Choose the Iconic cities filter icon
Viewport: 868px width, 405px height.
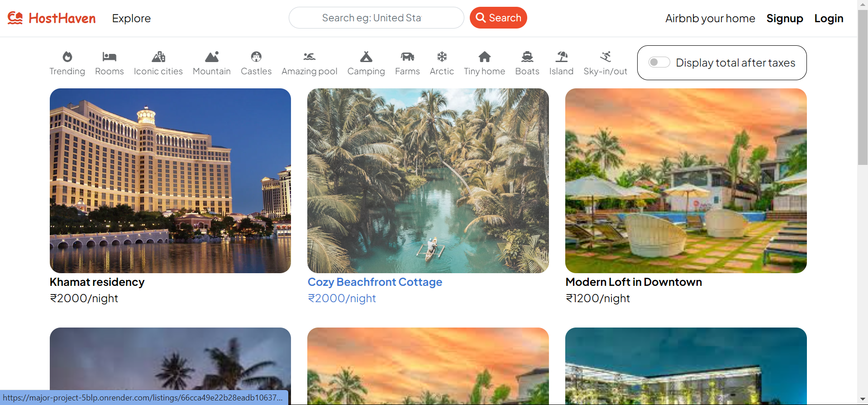pos(158,57)
